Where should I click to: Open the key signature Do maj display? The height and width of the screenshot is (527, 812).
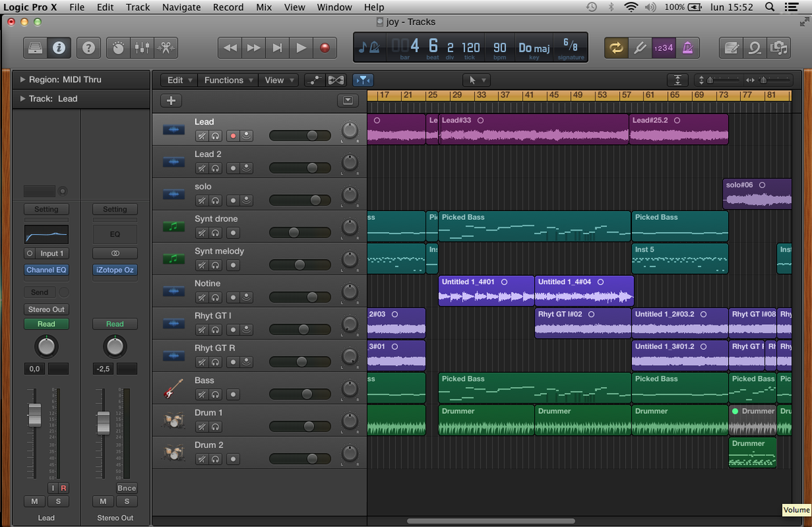pyautogui.click(x=534, y=48)
